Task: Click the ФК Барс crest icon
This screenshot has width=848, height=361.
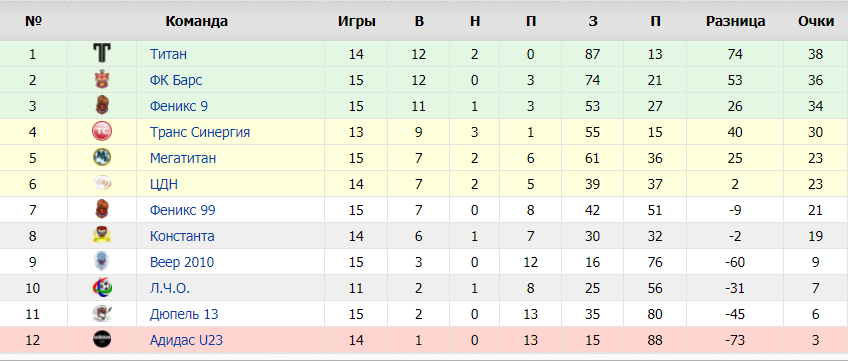Action: pyautogui.click(x=102, y=80)
